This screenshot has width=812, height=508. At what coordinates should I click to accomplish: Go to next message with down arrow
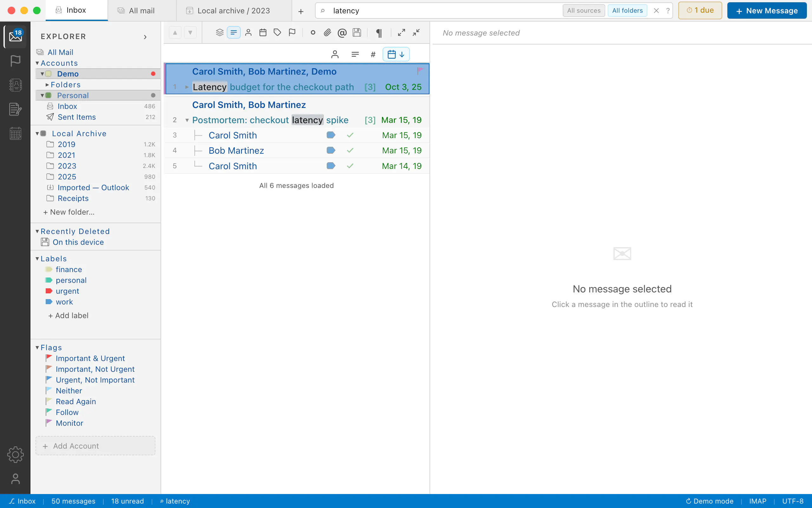[x=190, y=33]
